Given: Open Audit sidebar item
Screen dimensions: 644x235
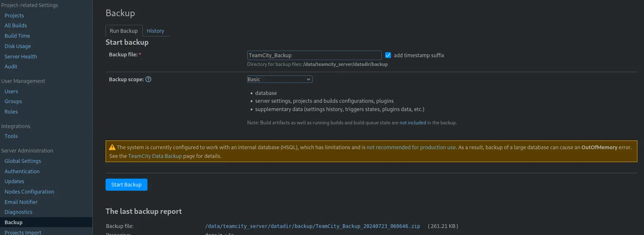Looking at the screenshot, I should tap(11, 66).
